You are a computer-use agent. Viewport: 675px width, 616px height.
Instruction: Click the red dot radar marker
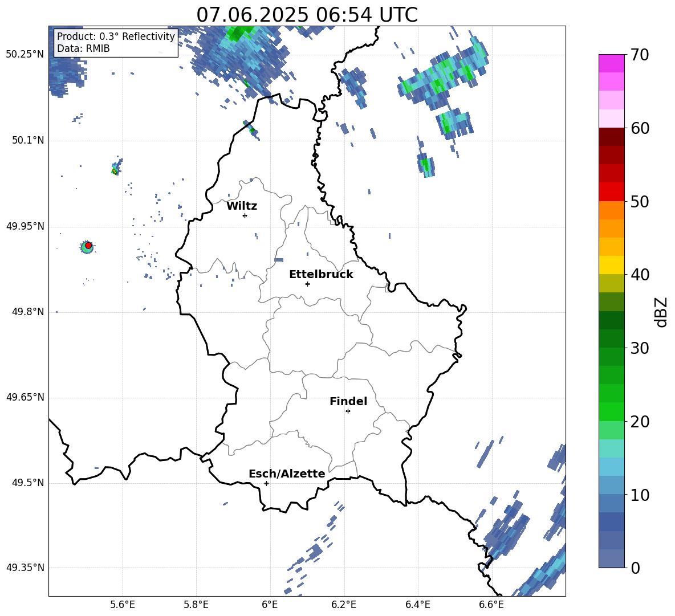pyautogui.click(x=88, y=246)
